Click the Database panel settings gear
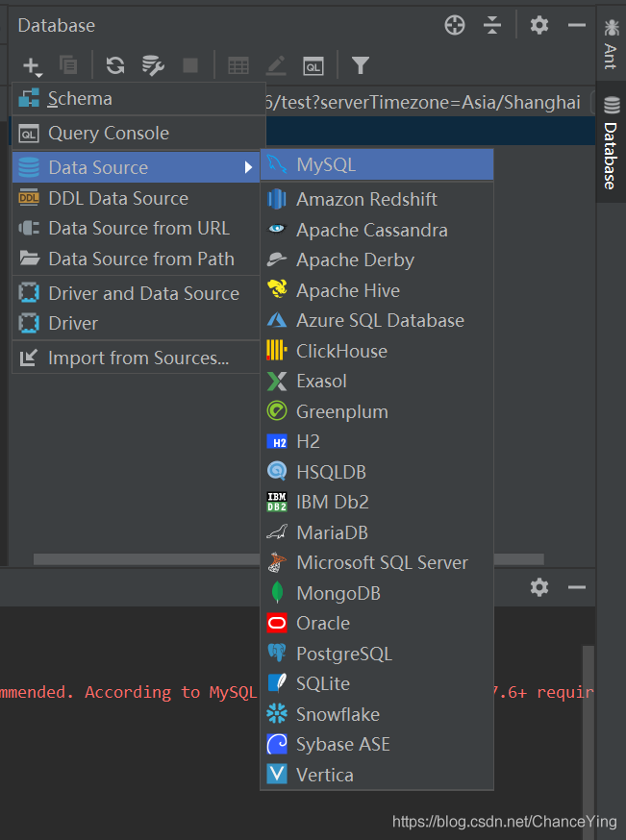The width and height of the screenshot is (626, 840). coord(539,26)
